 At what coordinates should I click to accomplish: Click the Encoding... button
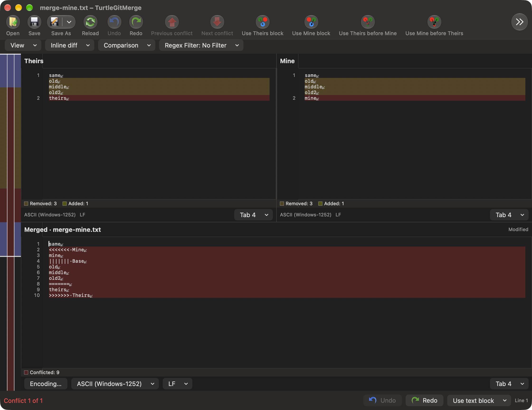coord(46,384)
